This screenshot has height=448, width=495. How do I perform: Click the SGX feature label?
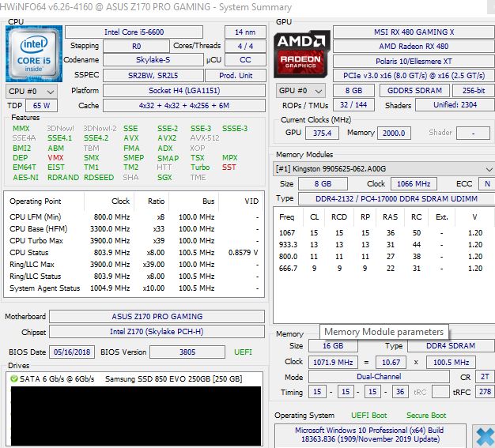pyautogui.click(x=164, y=178)
